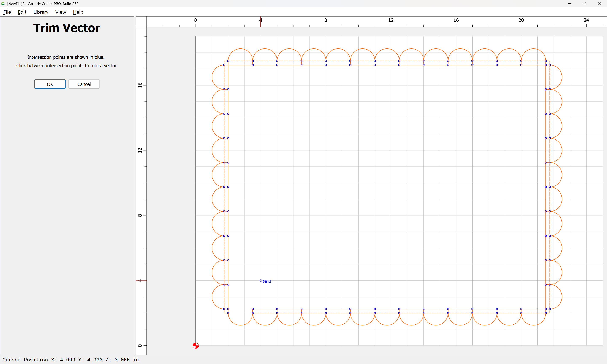
Task: Click the 12 label on horizontal ruler
Action: [391, 20]
